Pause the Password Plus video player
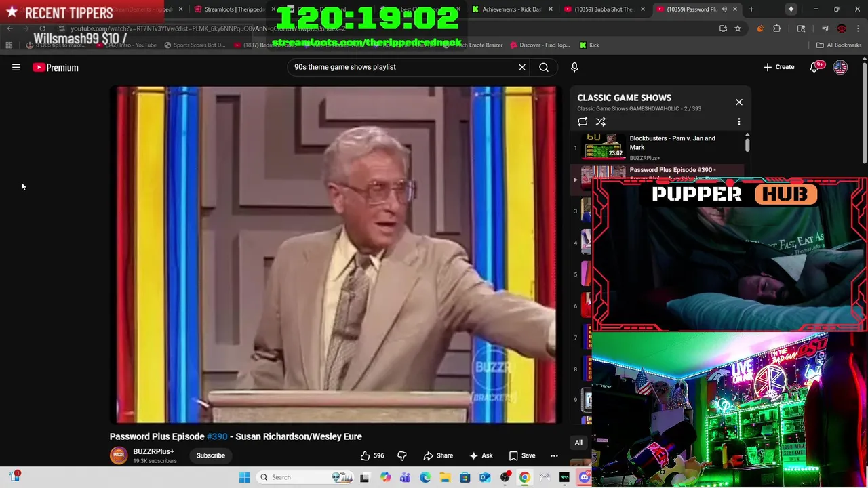This screenshot has height=488, width=868. tap(336, 255)
